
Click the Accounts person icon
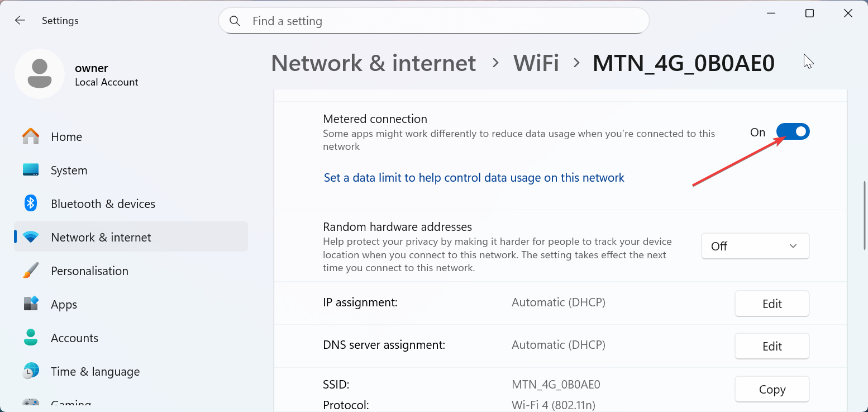tap(31, 338)
